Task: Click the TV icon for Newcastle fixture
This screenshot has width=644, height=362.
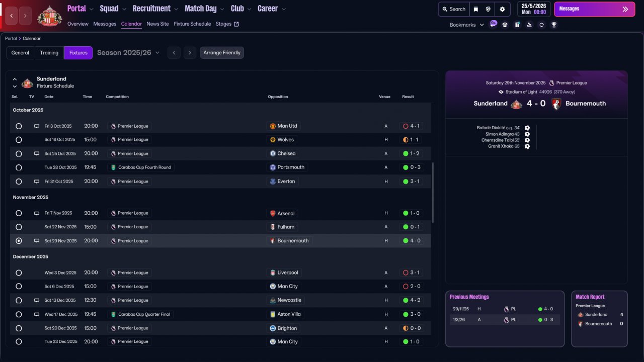Action: [x=36, y=300]
